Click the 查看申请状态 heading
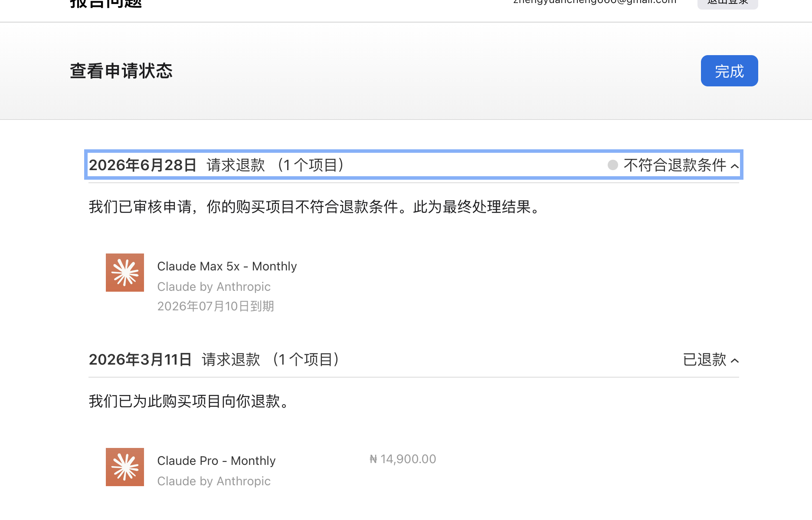Image resolution: width=812 pixels, height=520 pixels. [x=121, y=71]
